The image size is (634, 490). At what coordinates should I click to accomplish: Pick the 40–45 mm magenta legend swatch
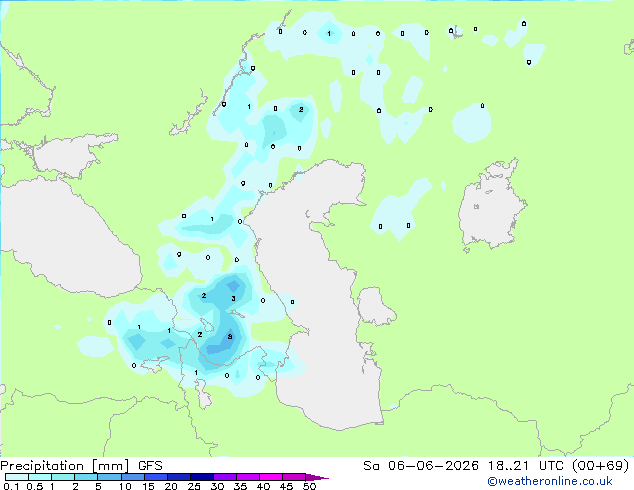click(271, 477)
